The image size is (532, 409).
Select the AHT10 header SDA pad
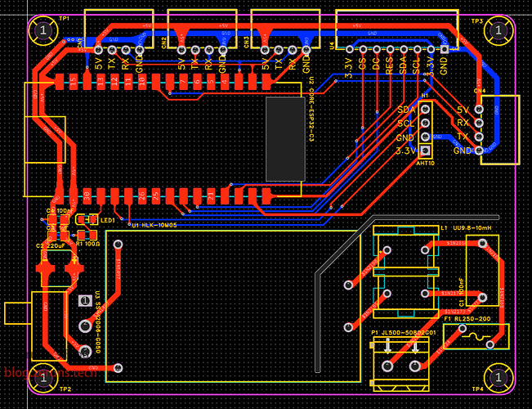coord(426,109)
